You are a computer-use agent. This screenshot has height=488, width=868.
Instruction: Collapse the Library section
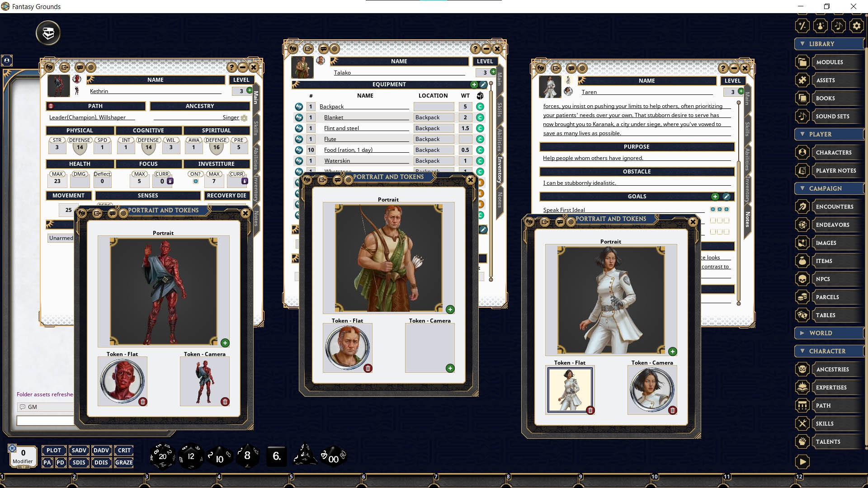[x=803, y=44]
